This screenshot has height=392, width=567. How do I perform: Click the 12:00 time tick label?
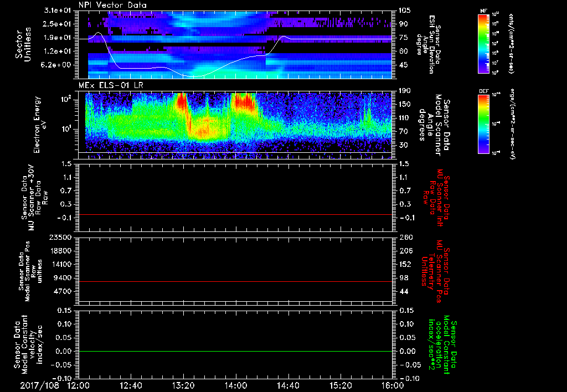pos(79,385)
